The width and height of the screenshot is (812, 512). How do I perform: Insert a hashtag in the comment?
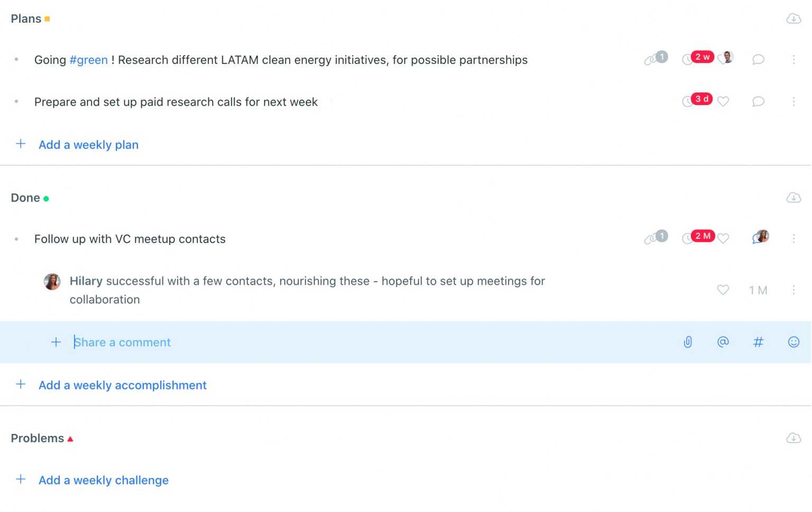click(758, 342)
